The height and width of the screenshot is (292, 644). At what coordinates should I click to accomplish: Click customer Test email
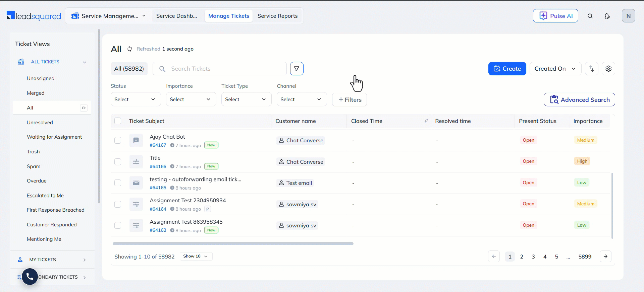(x=296, y=183)
